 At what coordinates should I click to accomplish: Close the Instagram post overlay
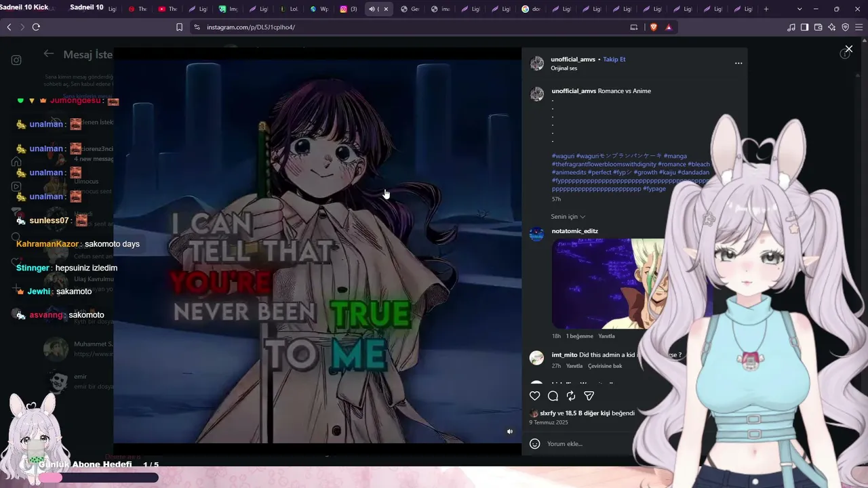tap(848, 49)
